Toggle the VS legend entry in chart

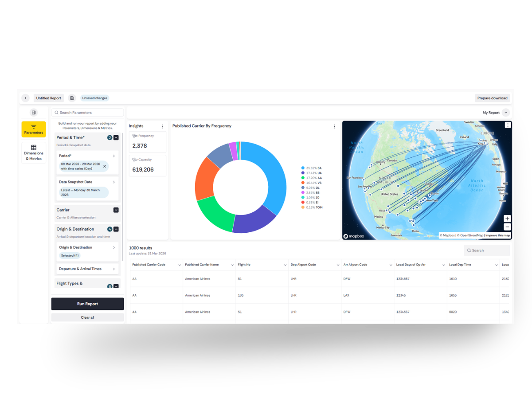point(311,183)
